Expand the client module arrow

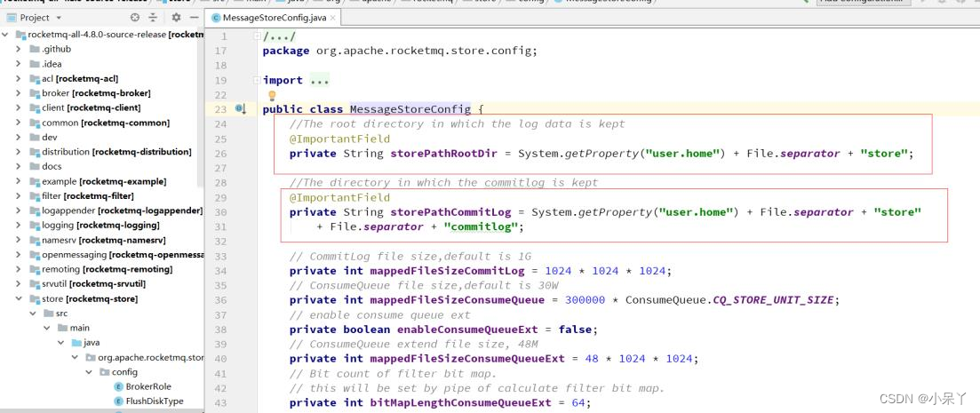click(x=20, y=107)
